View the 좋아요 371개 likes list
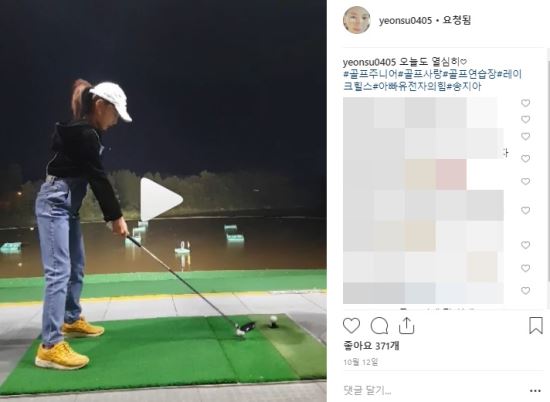The image size is (550, 402). [371, 346]
